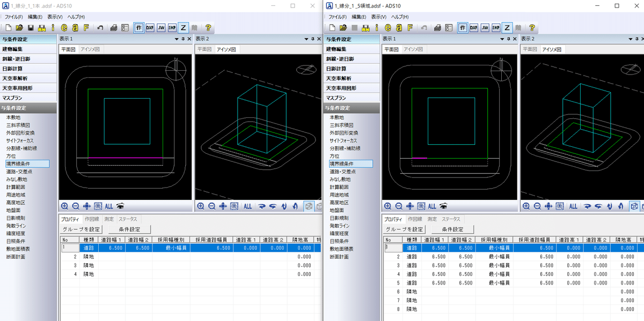
Task: Switch to 作図線 tab in the left window
Action: [x=92, y=219]
